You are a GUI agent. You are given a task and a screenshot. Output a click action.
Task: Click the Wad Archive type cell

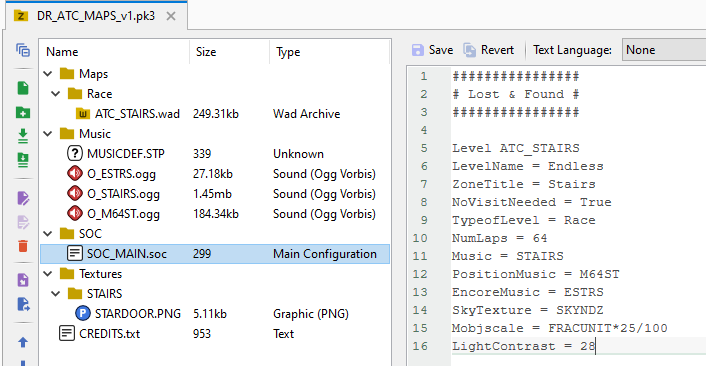pos(306,114)
